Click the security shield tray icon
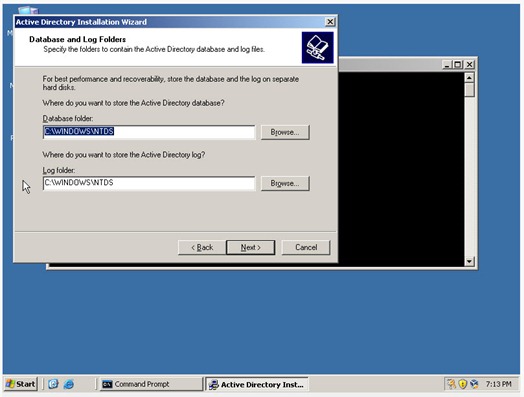This screenshot has width=524, height=397. tap(463, 384)
